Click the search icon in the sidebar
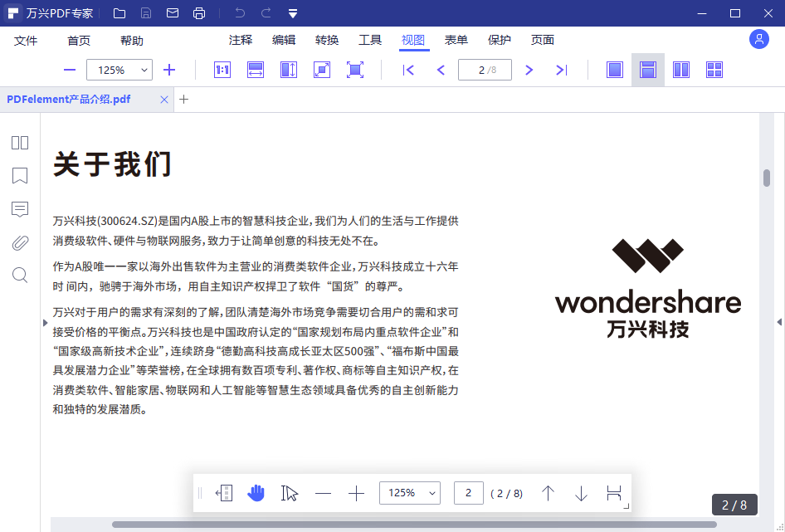The width and height of the screenshot is (785, 532). pyautogui.click(x=19, y=275)
